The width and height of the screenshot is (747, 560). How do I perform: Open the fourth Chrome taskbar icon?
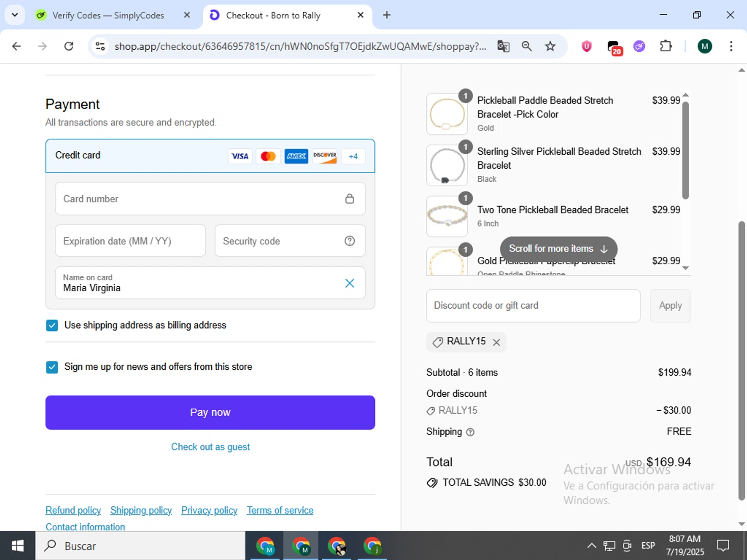tap(373, 546)
